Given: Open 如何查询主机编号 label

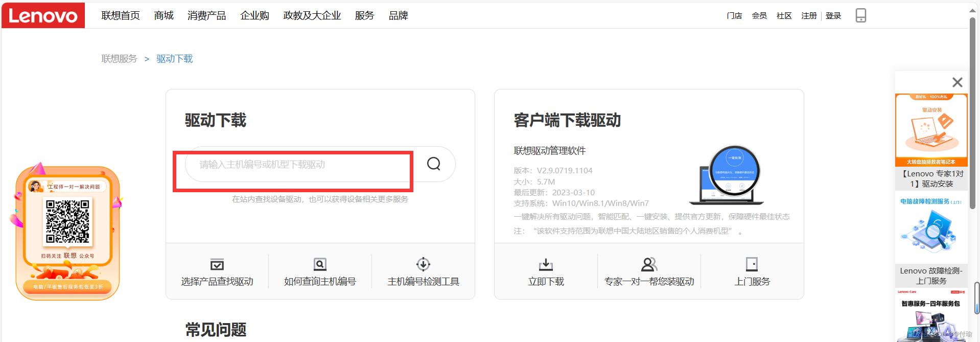Looking at the screenshot, I should coord(320,282).
